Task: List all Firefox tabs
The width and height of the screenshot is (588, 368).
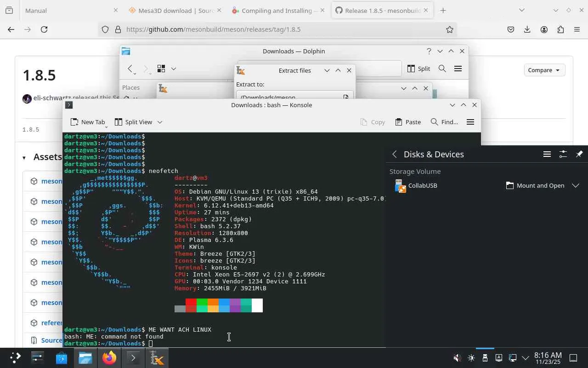Action: point(522,10)
